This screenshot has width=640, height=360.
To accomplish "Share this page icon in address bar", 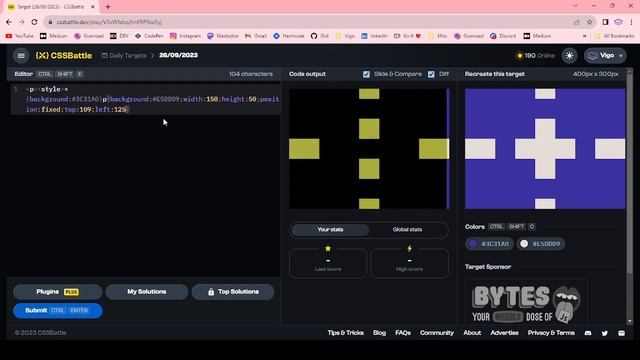I will (x=576, y=22).
